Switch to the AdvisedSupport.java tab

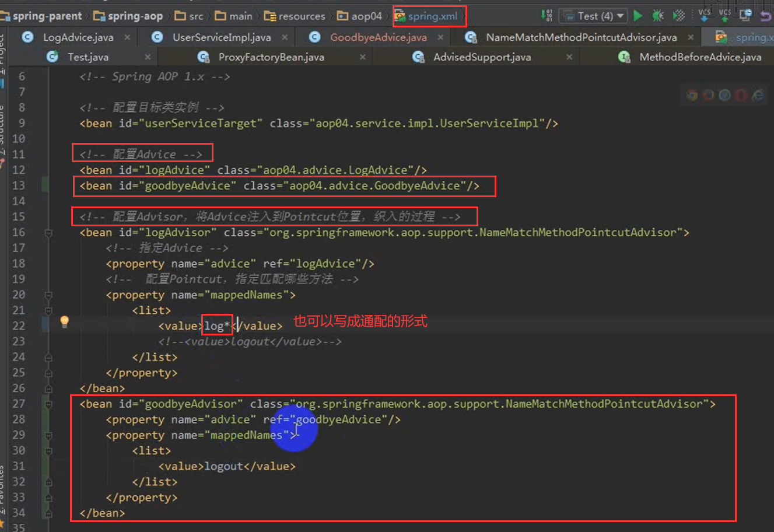pyautogui.click(x=482, y=57)
